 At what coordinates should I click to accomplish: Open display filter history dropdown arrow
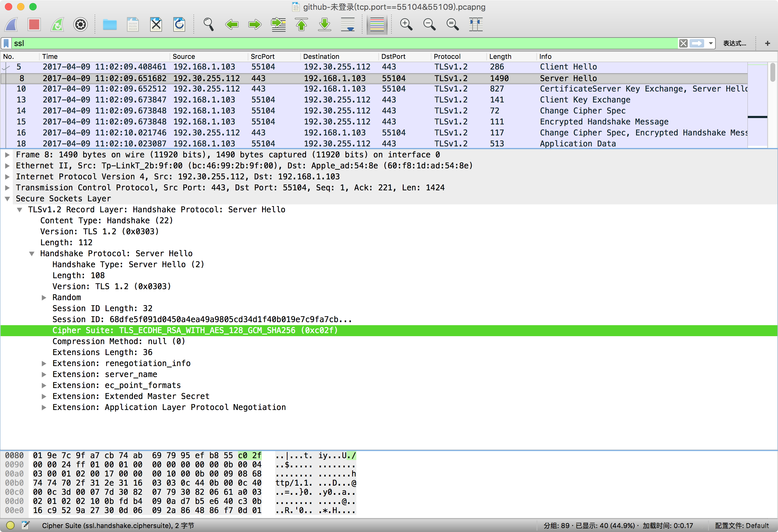point(710,43)
